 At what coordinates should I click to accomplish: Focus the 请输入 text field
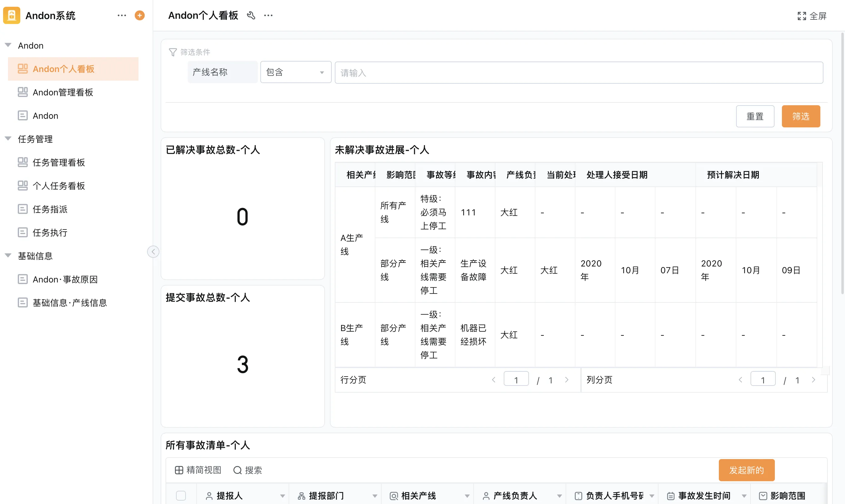pos(579,73)
